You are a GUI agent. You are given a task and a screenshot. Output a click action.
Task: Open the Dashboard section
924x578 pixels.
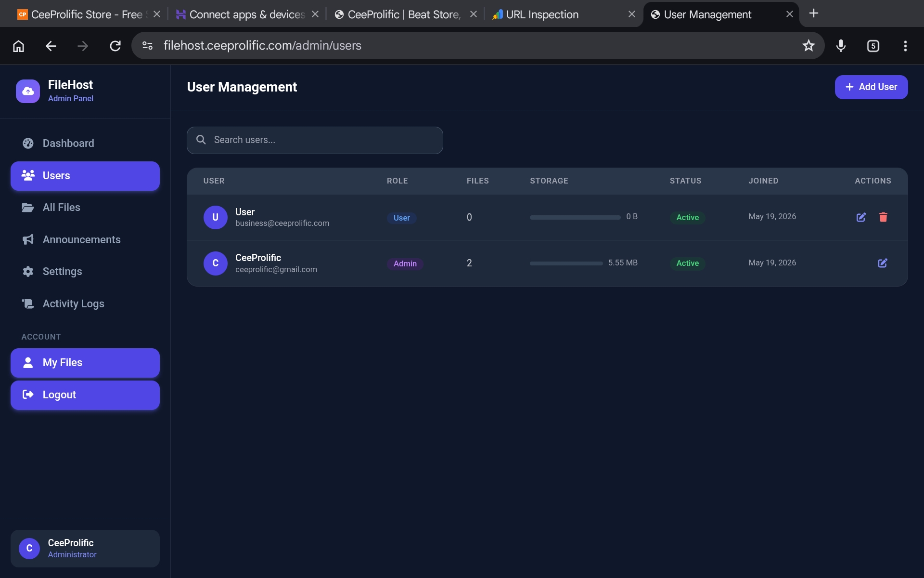point(85,143)
